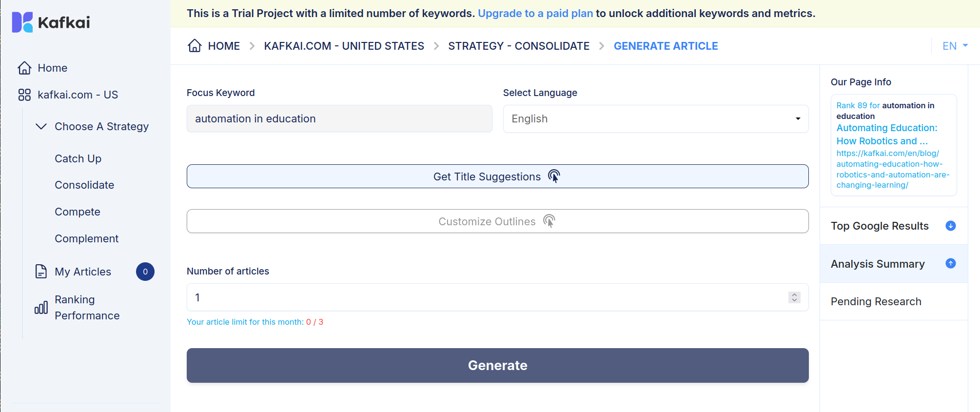The width and height of the screenshot is (980, 412).
Task: Click the Focus Keyword input field
Action: coord(339,118)
